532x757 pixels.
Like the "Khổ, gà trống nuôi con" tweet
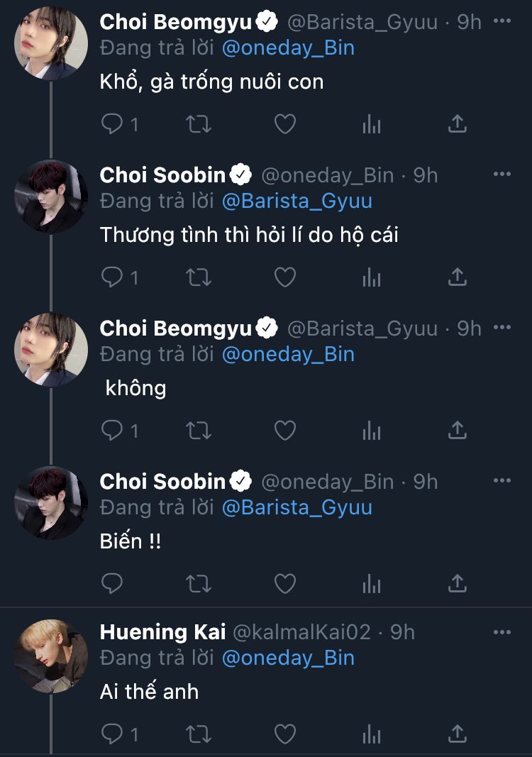[284, 125]
